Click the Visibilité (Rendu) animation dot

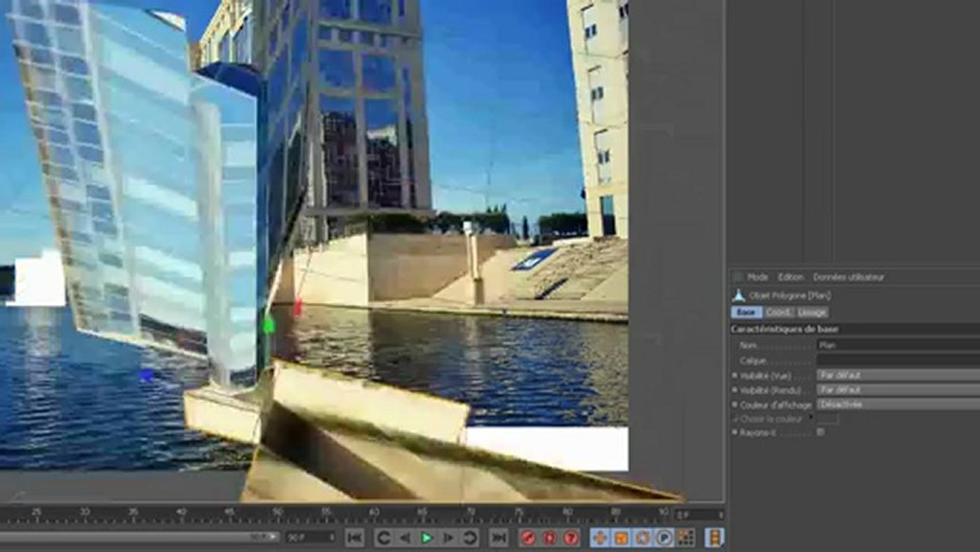[735, 390]
